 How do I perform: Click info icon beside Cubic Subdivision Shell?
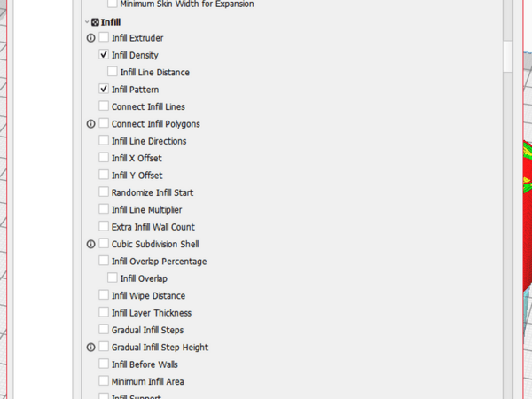point(90,244)
